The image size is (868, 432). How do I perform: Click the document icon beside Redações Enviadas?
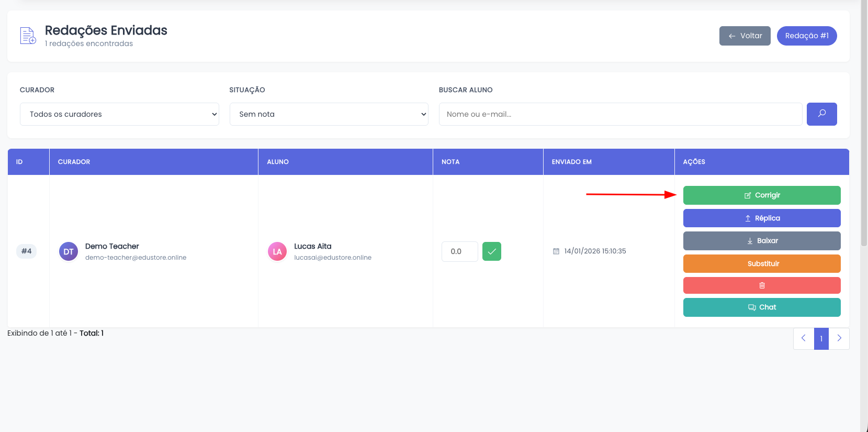coord(28,36)
